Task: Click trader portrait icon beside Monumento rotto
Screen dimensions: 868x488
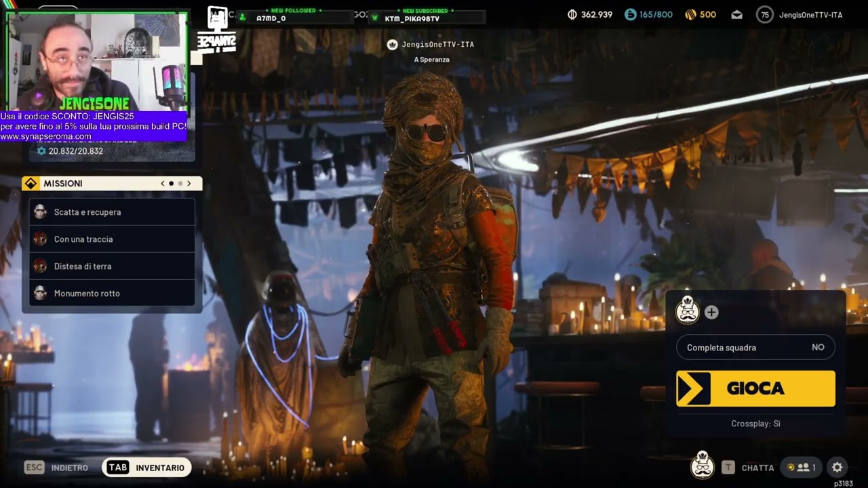Action: point(40,293)
